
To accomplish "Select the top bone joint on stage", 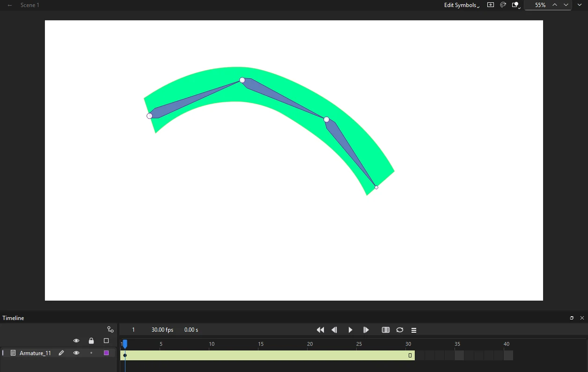I will click(x=242, y=80).
